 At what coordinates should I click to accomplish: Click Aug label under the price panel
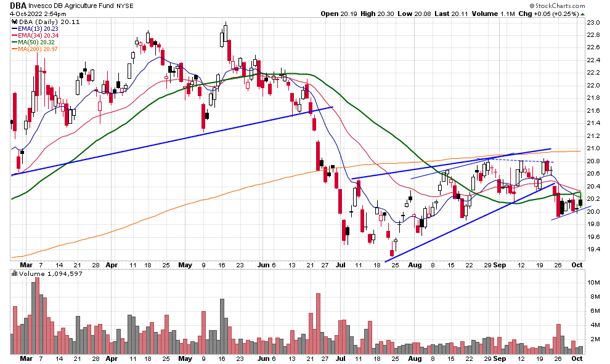415,265
